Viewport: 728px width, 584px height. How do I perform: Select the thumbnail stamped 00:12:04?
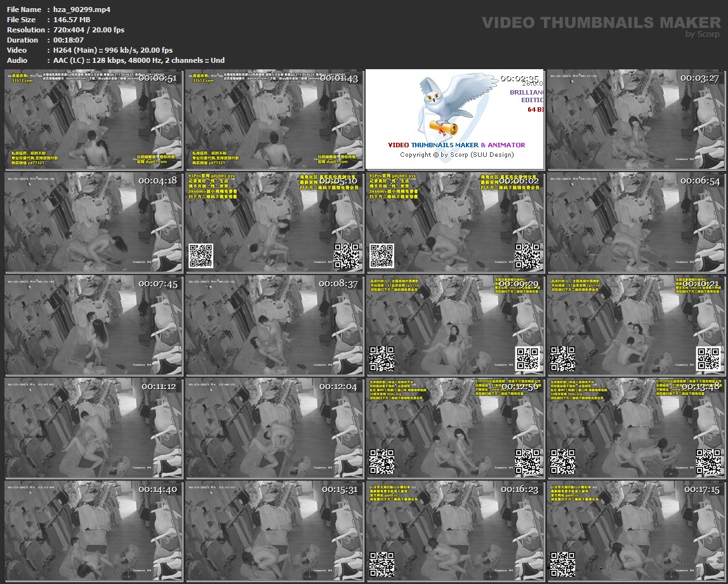274,428
